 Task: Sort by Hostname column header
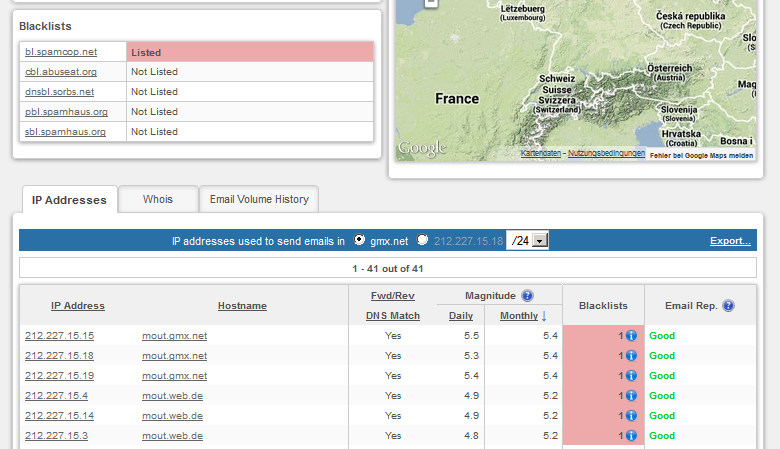click(242, 306)
